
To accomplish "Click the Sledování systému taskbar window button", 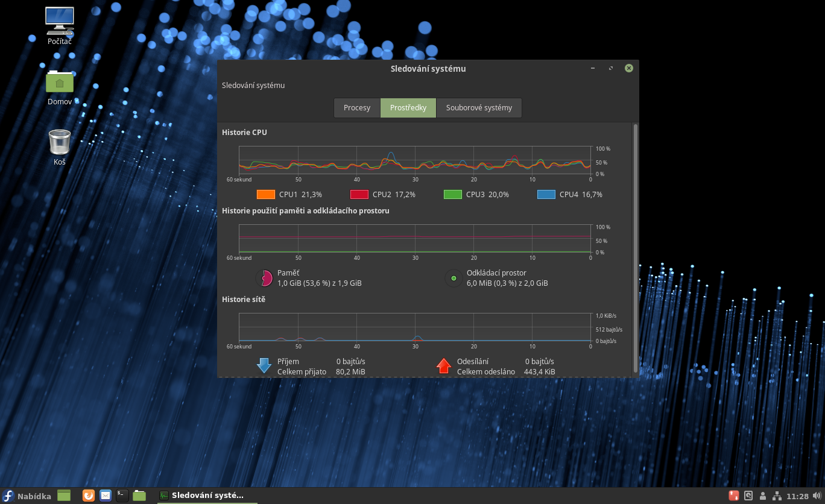I will tap(201, 496).
